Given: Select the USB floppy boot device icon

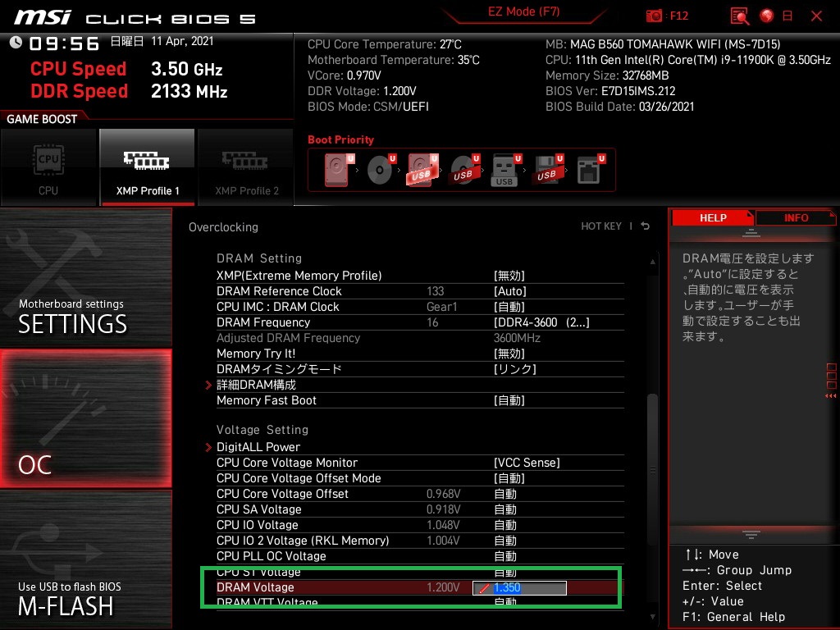Looking at the screenshot, I should pos(548,170).
